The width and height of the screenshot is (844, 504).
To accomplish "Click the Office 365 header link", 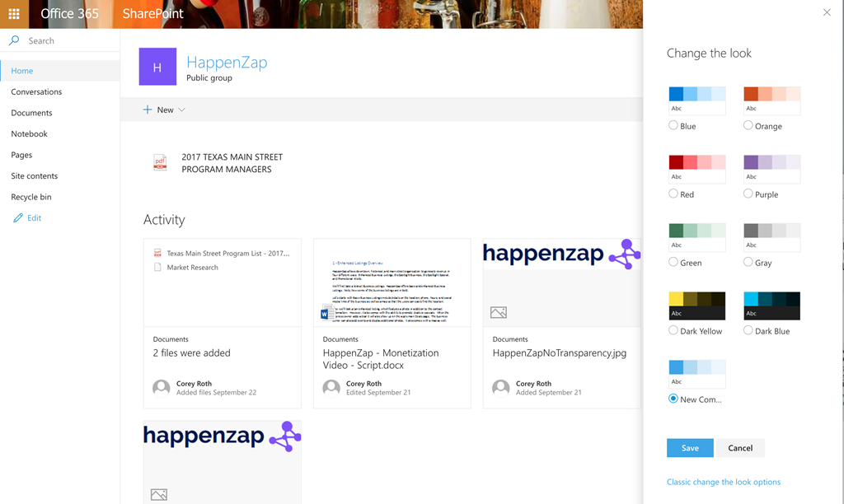I will (69, 13).
